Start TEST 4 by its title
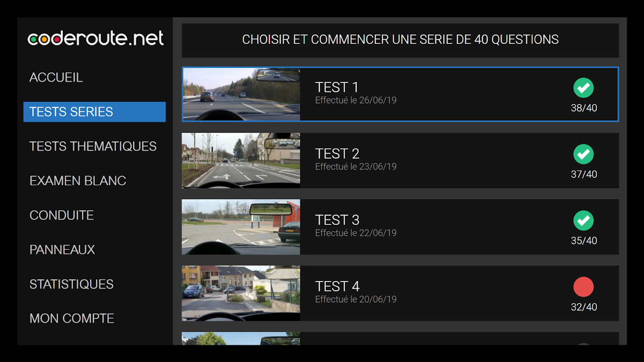644x362 pixels. (337, 286)
